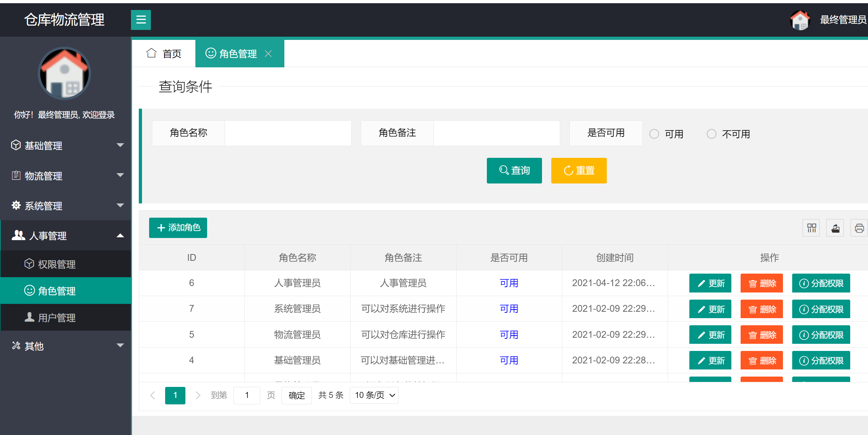Click the large house avatar in the sidebar

[x=64, y=73]
